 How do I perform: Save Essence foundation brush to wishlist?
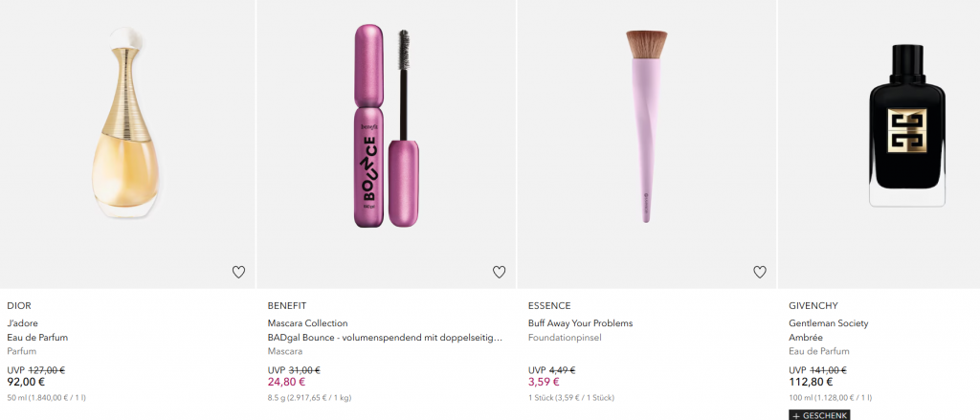tap(759, 272)
